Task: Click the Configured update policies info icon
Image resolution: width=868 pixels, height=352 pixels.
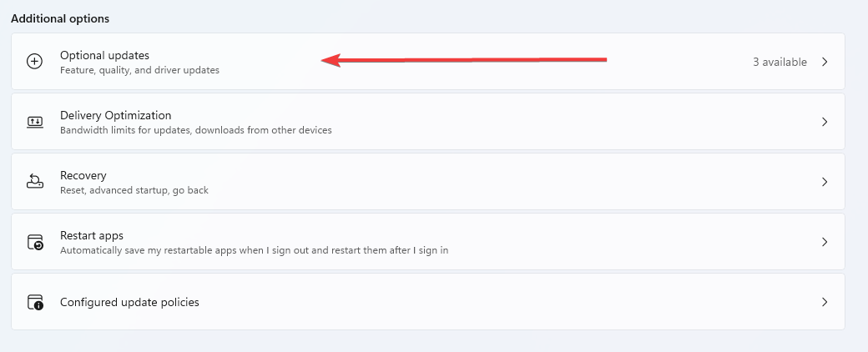Action: coord(35,302)
